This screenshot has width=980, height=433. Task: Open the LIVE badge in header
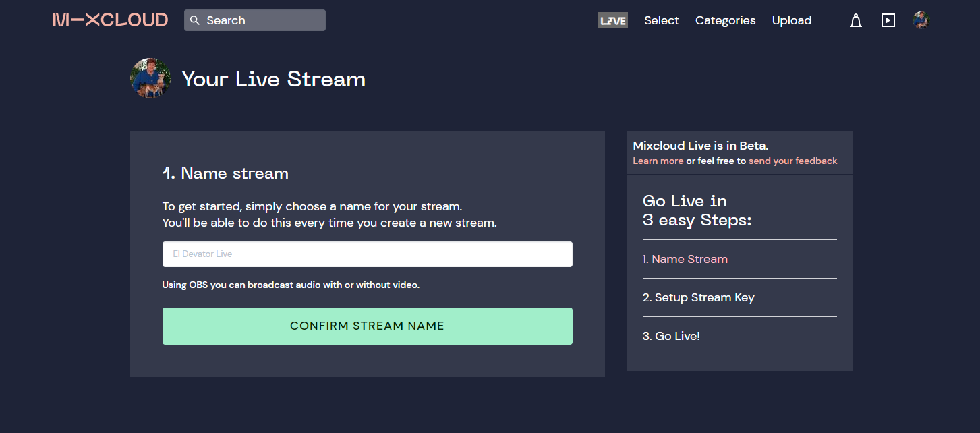[x=613, y=21]
